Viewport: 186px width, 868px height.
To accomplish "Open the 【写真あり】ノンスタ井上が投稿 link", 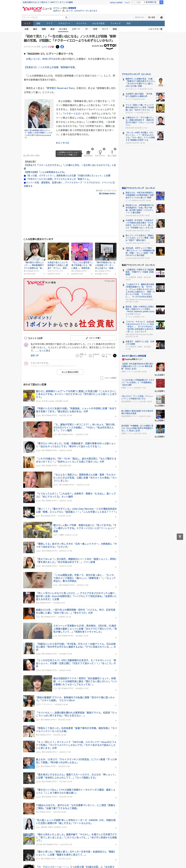I will click(50, 67).
